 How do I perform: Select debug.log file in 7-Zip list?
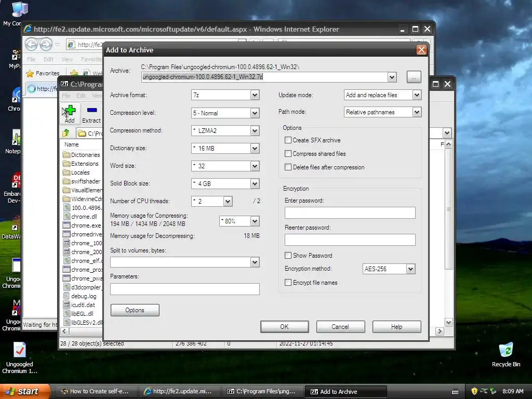click(x=80, y=296)
